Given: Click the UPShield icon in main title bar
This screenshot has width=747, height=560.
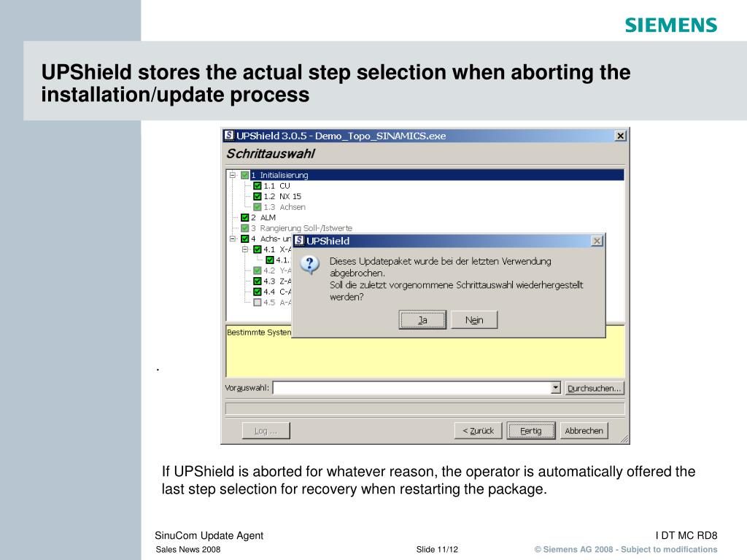Looking at the screenshot, I should tap(229, 136).
